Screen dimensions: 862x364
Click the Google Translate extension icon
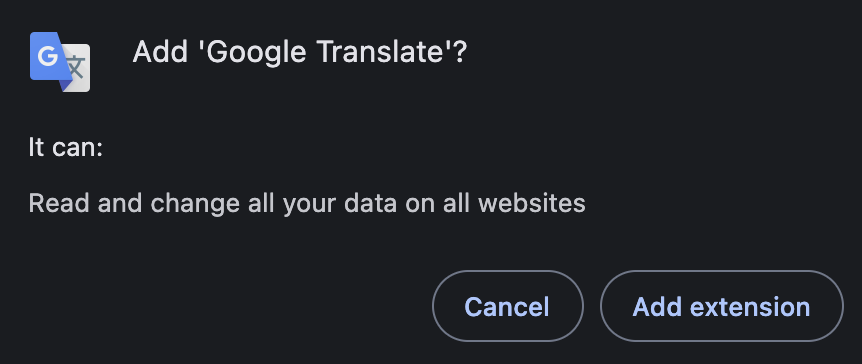click(x=59, y=62)
